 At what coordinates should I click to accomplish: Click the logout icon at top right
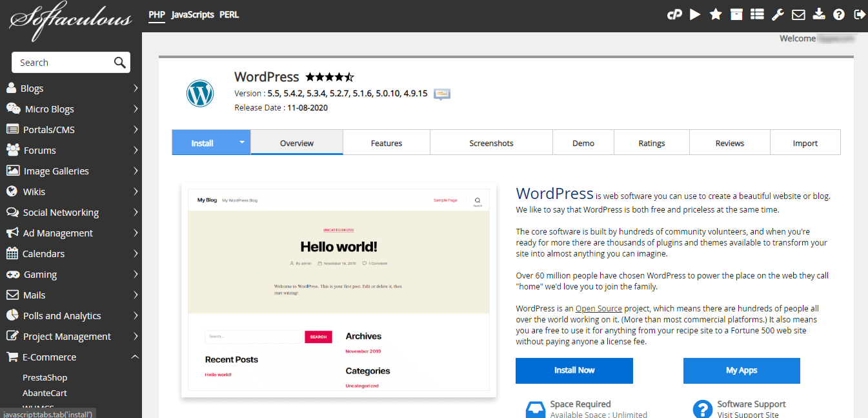point(859,14)
